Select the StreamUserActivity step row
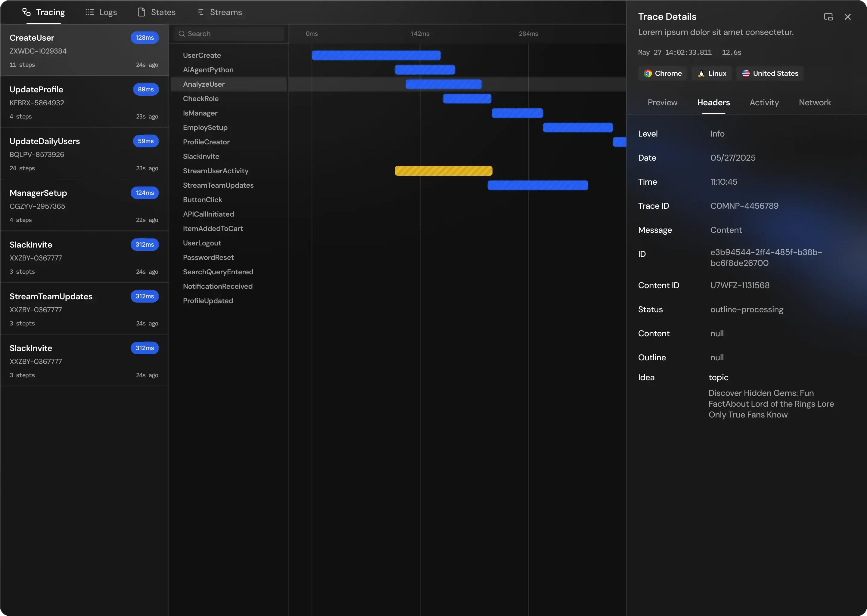This screenshot has height=616, width=867. click(216, 171)
